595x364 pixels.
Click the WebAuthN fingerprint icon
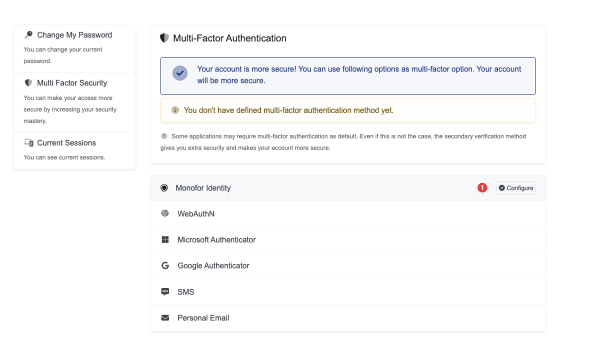[x=165, y=214]
